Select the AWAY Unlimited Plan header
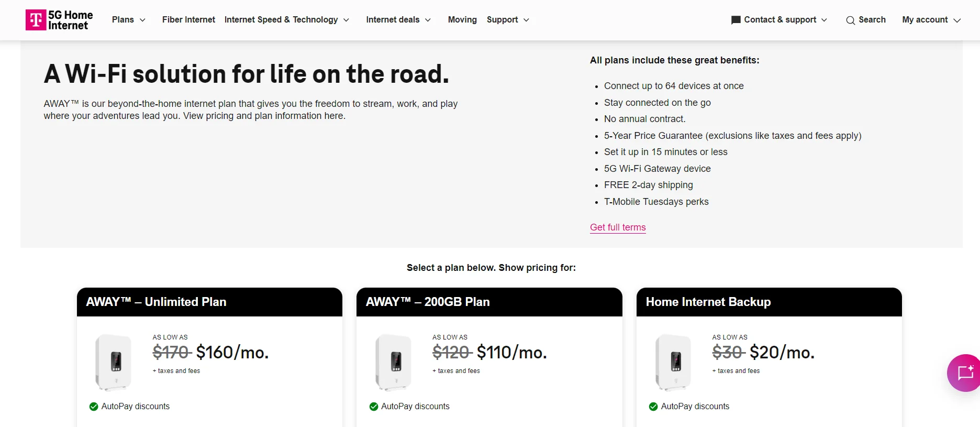 coord(209,302)
